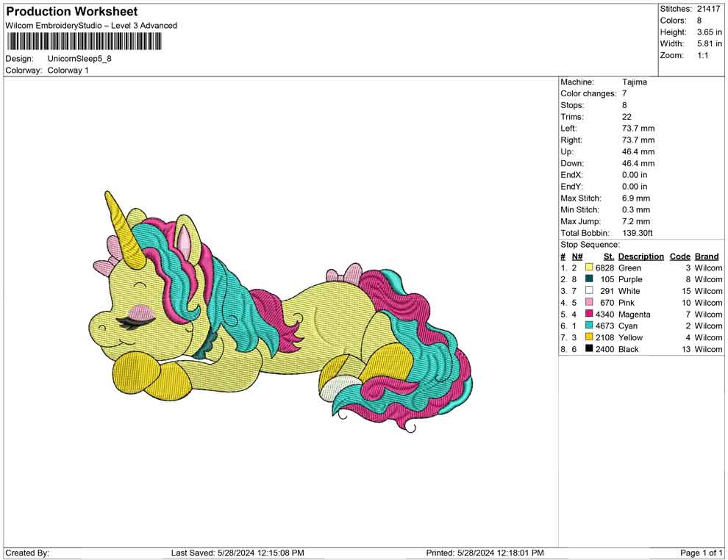Click the Production Worksheet title
The height and width of the screenshot is (560, 728).
(x=72, y=12)
